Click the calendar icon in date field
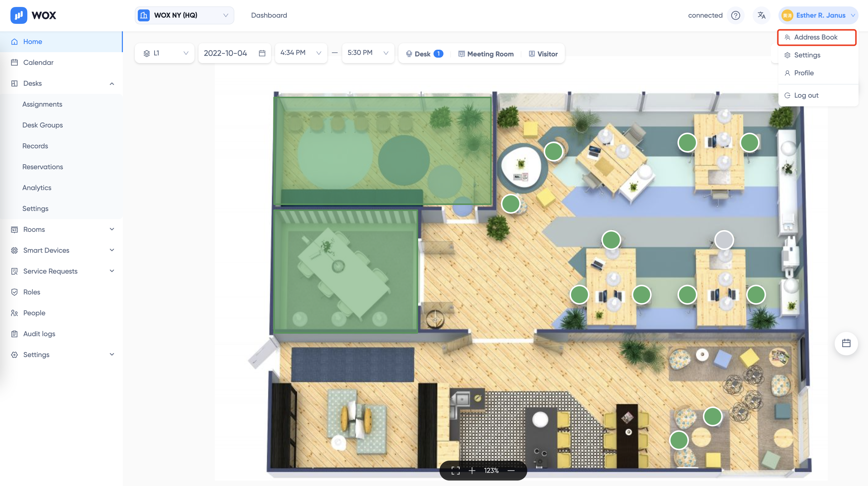This screenshot has height=486, width=868. [x=262, y=53]
